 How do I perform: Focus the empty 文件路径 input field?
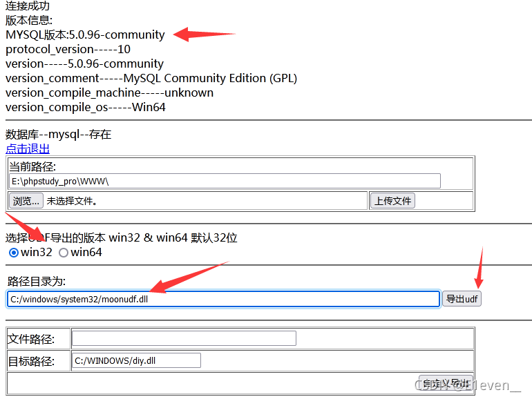tap(184, 338)
